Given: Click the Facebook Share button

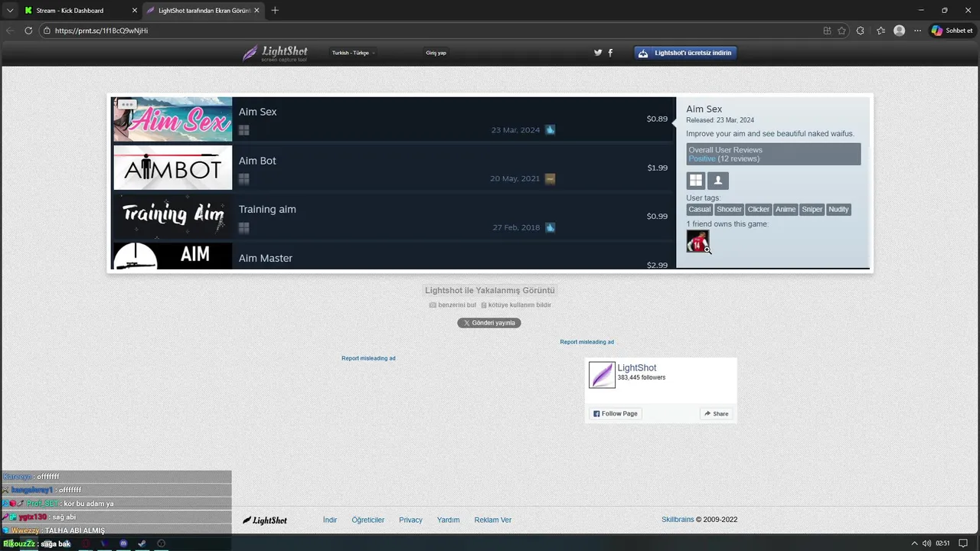Looking at the screenshot, I should 717,413.
